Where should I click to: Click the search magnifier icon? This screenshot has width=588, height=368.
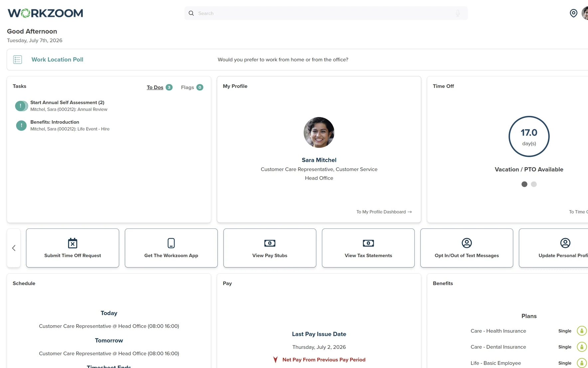point(191,13)
